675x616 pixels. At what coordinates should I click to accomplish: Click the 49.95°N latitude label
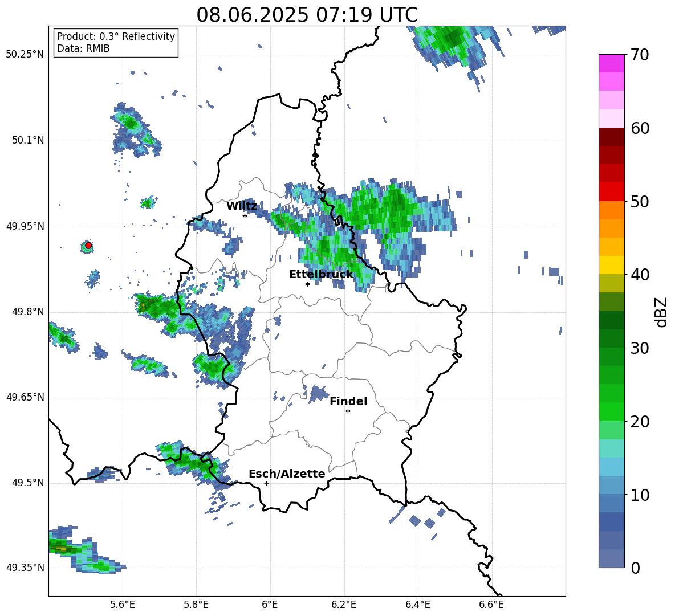[x=25, y=226]
